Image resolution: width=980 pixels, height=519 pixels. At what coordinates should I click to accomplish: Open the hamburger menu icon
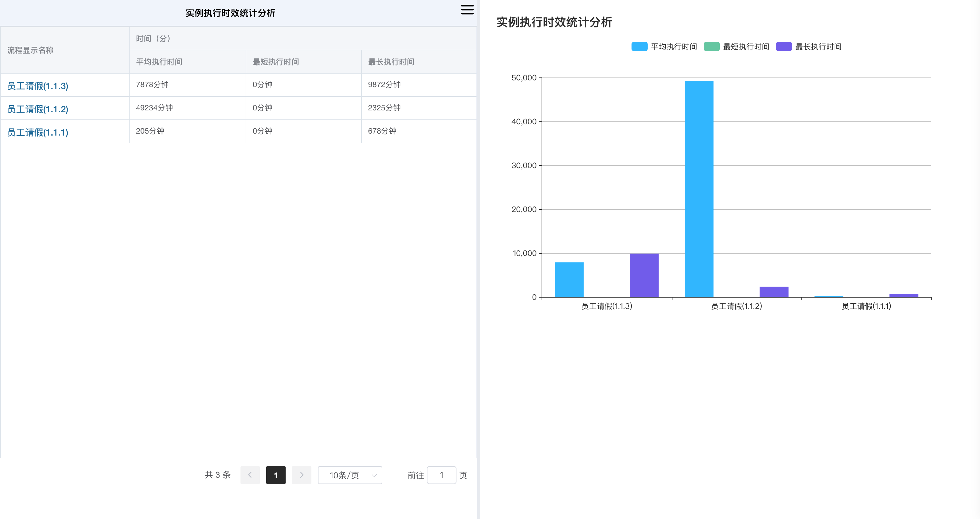[x=467, y=10]
